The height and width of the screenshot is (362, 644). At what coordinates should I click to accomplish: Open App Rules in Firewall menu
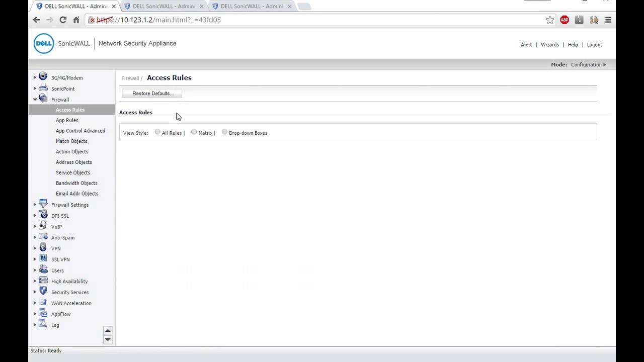coord(67,120)
